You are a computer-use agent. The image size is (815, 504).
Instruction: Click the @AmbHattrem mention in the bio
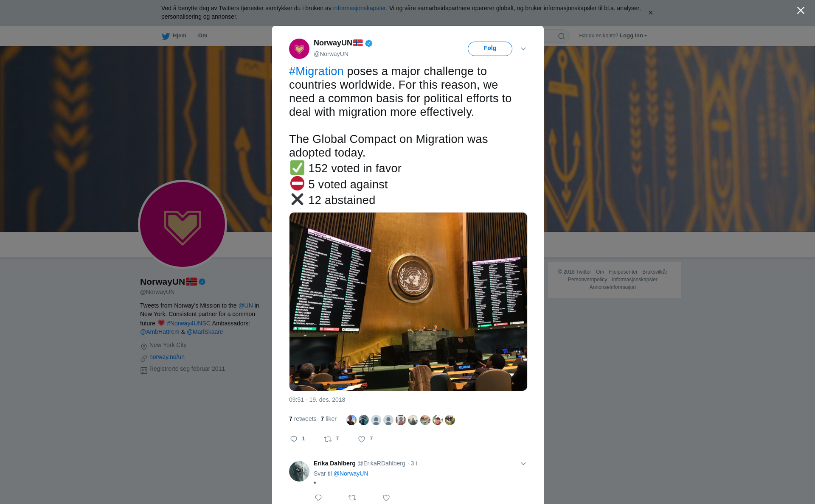click(160, 332)
